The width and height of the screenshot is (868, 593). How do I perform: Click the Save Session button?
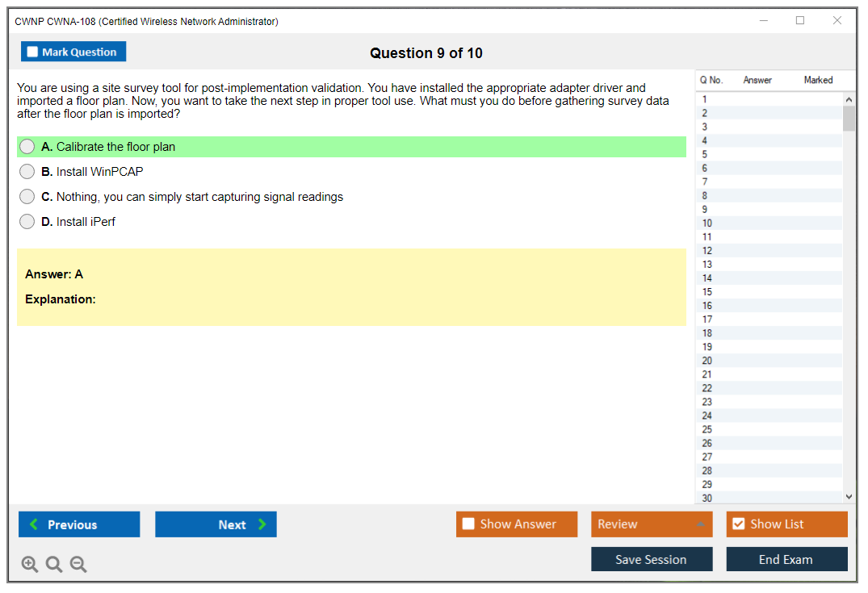(652, 559)
